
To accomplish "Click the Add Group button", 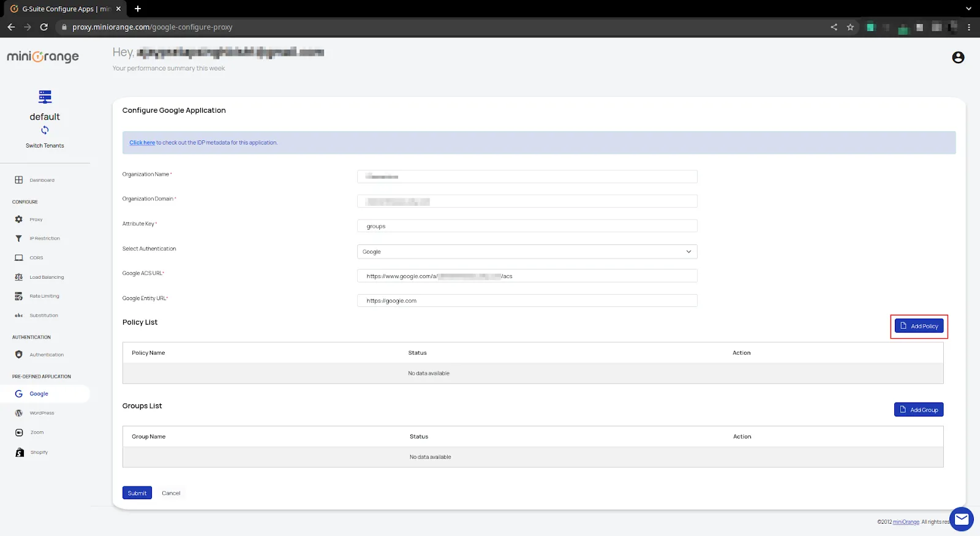I will pyautogui.click(x=919, y=410).
